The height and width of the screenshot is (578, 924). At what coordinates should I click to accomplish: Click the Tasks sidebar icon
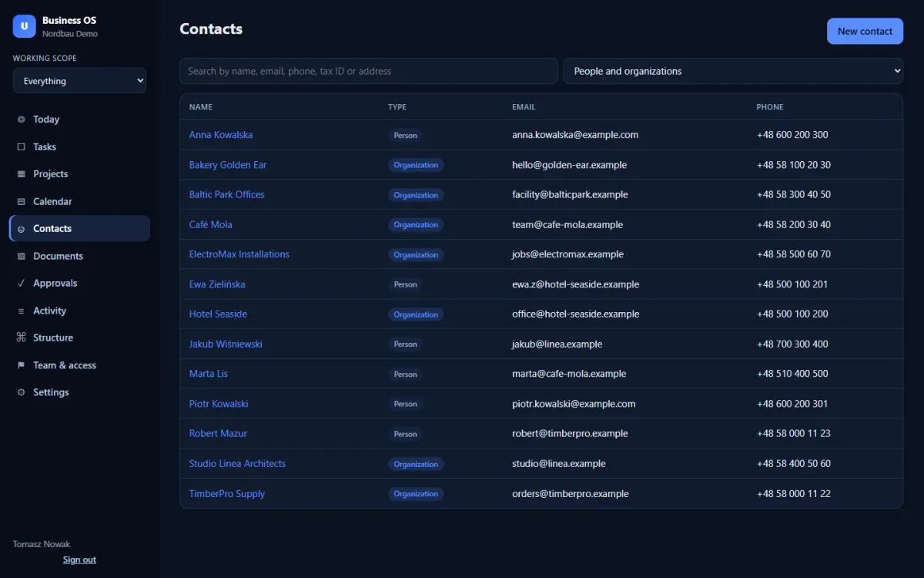click(x=21, y=146)
